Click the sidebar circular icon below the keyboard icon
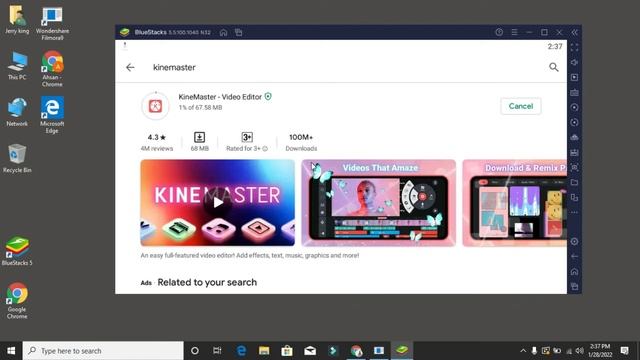 click(574, 107)
